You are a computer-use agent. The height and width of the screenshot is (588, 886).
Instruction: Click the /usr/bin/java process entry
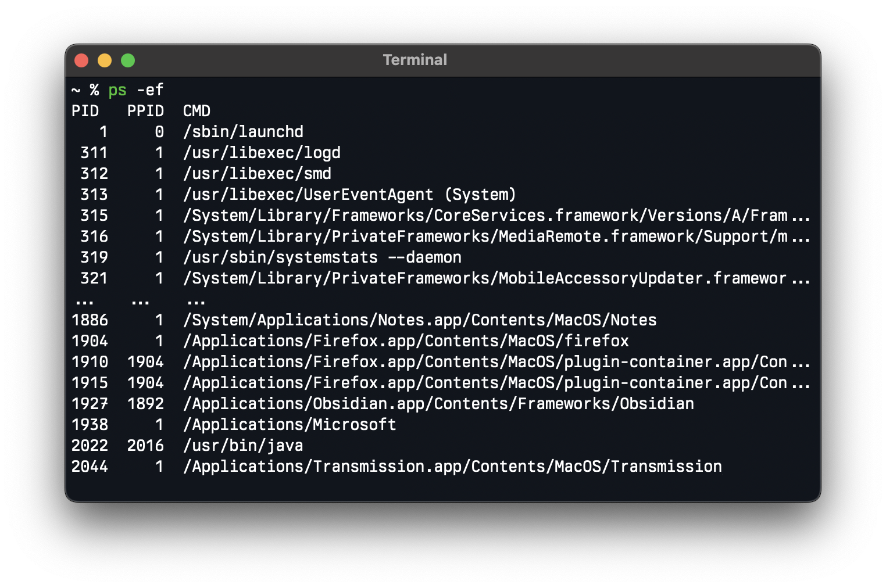243,446
